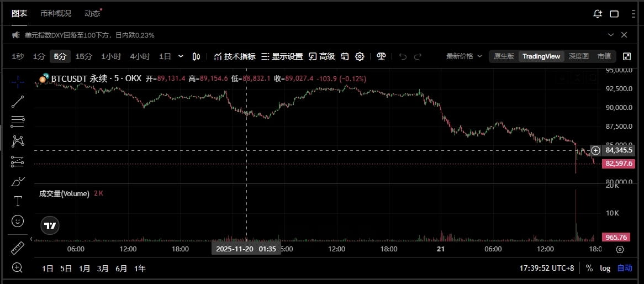Toggle percent scale mode
Viewport: 644px width, 284px height.
tap(589, 268)
